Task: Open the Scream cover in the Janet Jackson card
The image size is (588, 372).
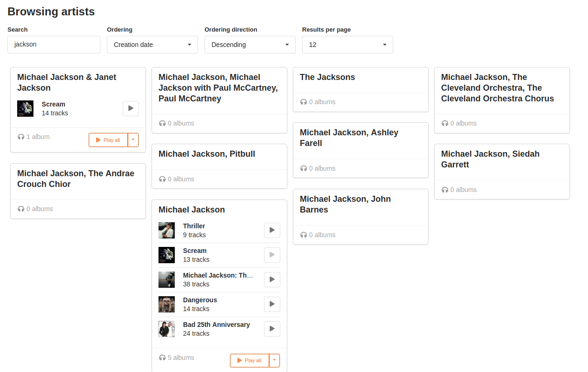Action: point(25,108)
